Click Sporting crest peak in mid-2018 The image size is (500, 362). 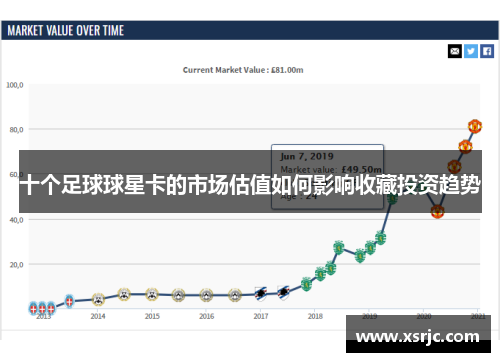339,247
